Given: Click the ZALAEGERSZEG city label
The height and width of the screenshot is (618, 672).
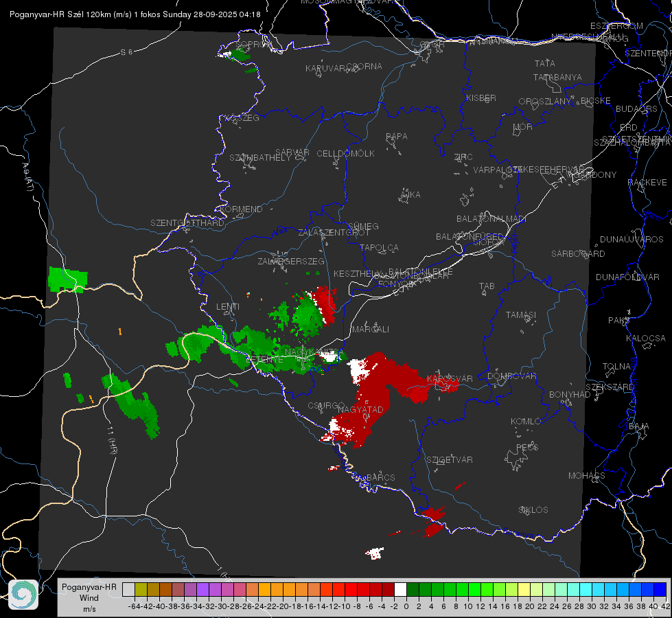Looking at the screenshot, I should [x=291, y=261].
